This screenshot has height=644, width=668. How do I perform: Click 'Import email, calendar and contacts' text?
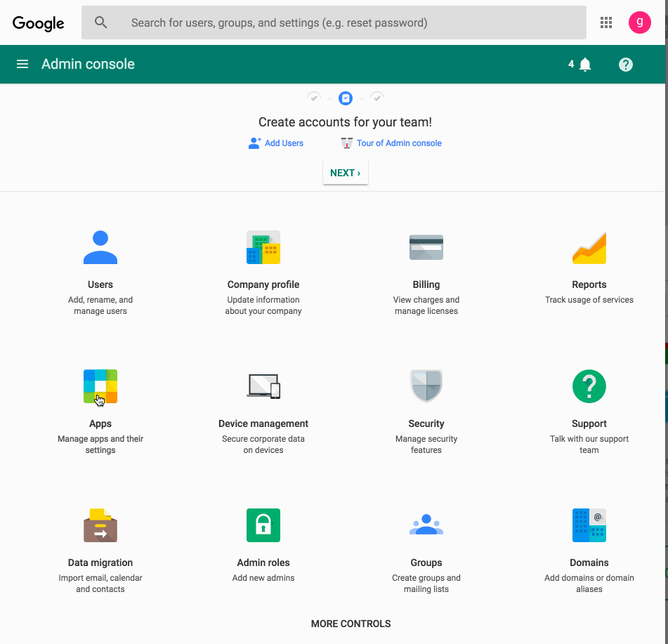100,584
